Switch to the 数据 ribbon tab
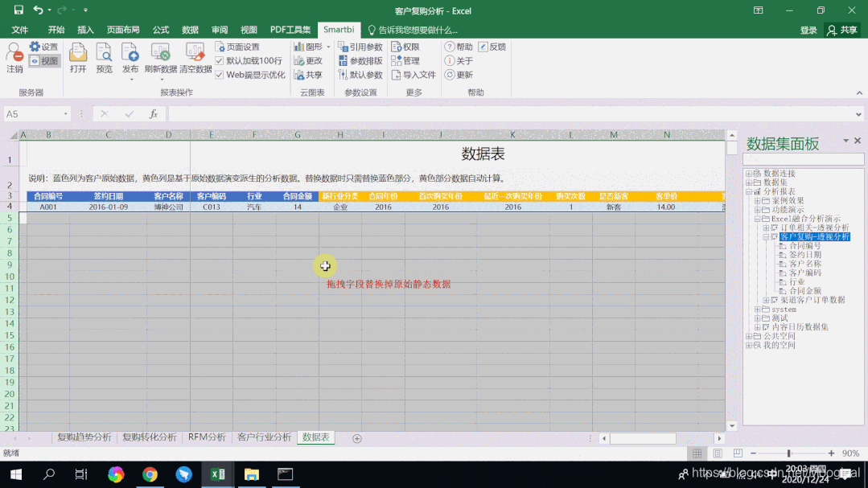The width and height of the screenshot is (868, 488). (x=190, y=29)
